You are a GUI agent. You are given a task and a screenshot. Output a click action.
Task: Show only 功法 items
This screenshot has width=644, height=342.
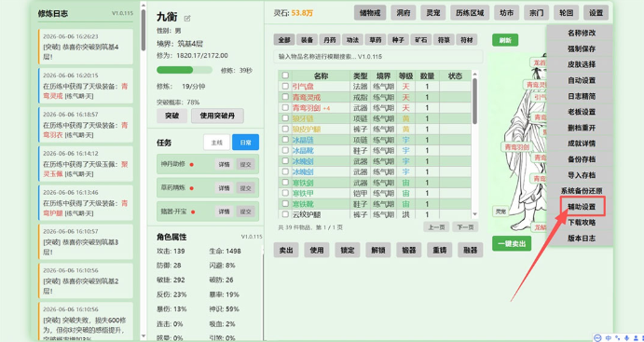coord(352,40)
